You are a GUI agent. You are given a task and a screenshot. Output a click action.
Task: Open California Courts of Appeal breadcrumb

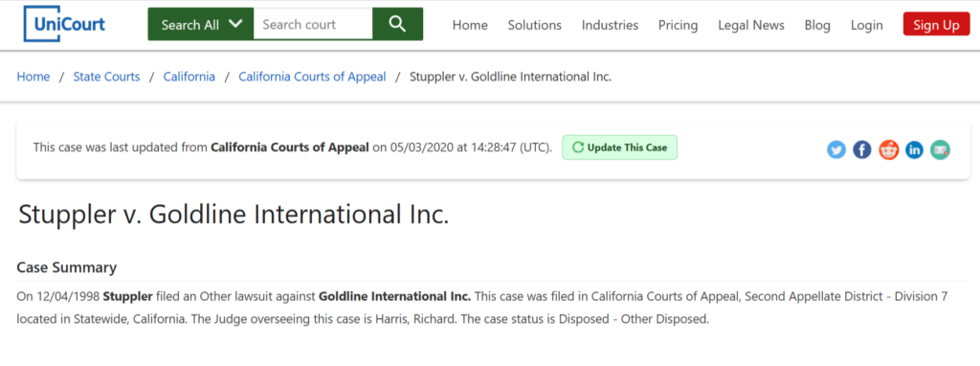coord(313,77)
